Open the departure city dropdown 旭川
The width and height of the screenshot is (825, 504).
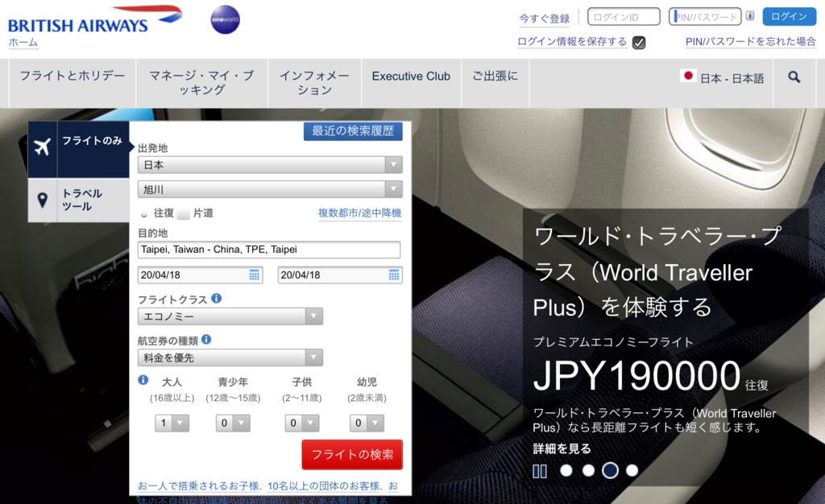point(270,189)
